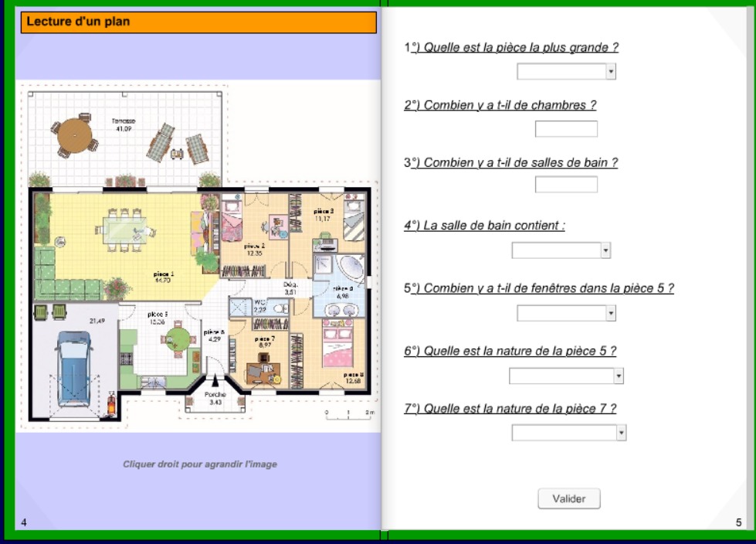Click the lounge chairs on the terrace

click(x=178, y=143)
